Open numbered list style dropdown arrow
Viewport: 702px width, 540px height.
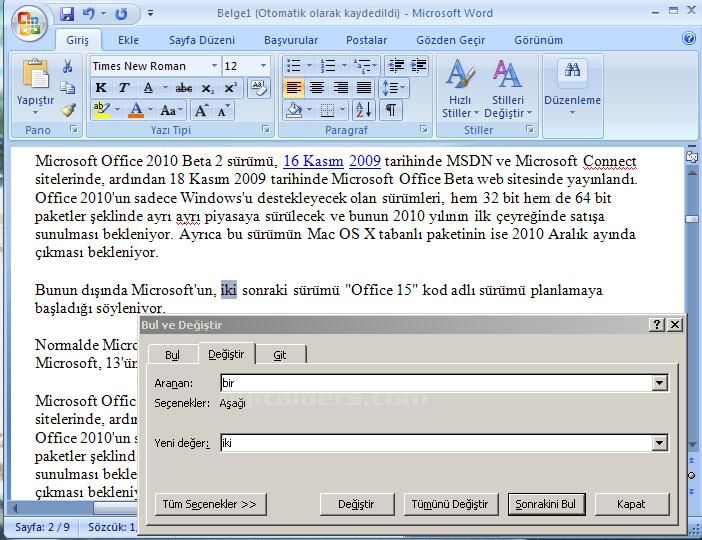pyautogui.click(x=344, y=66)
